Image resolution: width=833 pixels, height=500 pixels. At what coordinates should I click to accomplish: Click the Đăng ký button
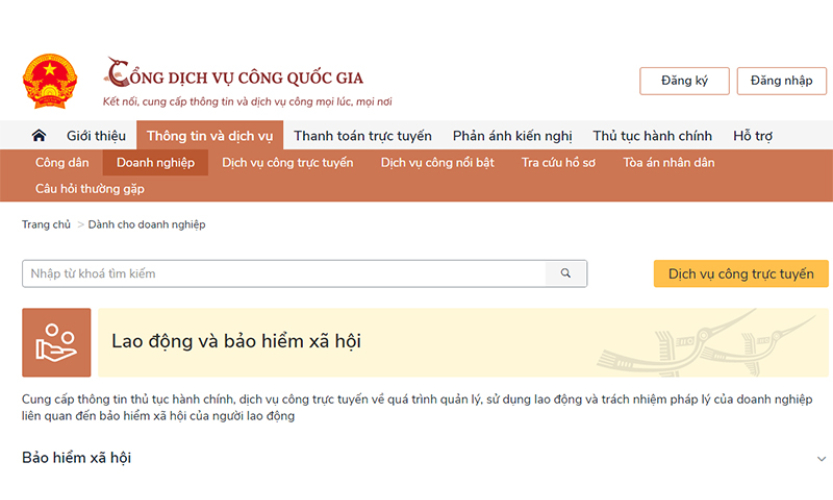(x=684, y=81)
